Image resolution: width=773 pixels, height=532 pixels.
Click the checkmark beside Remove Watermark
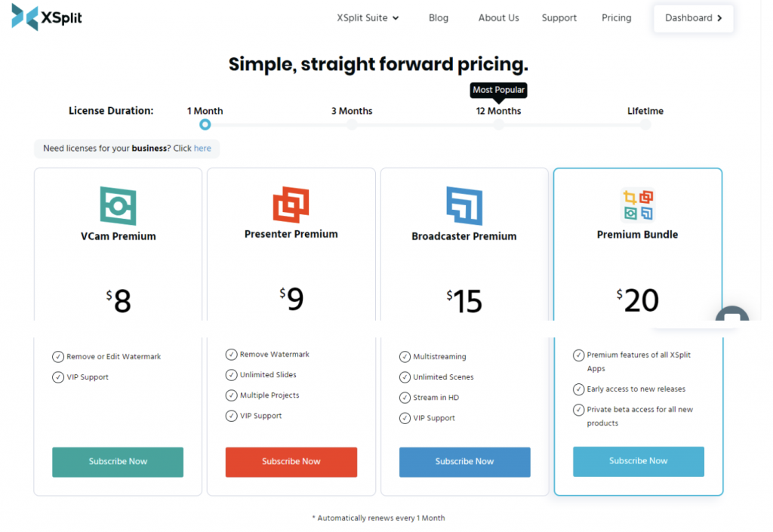coord(231,354)
